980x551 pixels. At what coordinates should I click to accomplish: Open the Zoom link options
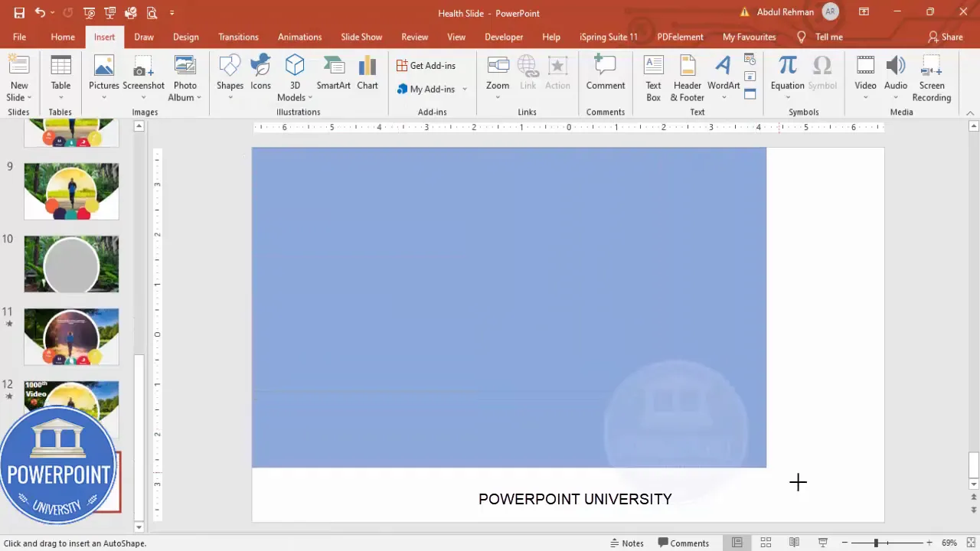[x=498, y=78]
